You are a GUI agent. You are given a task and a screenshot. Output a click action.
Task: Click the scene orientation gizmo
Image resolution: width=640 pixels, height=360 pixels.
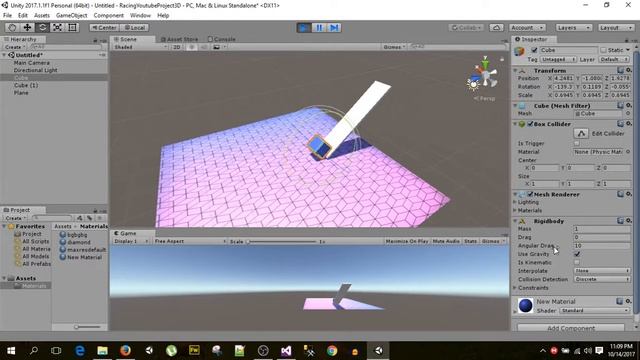484,75
